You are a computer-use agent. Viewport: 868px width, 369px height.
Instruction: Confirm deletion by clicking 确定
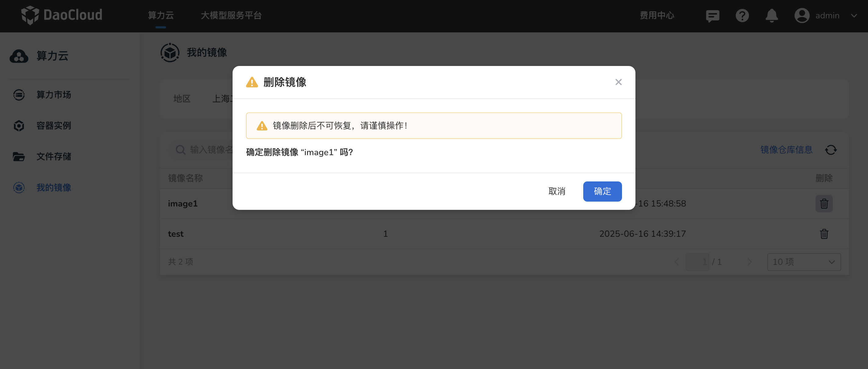tap(602, 191)
